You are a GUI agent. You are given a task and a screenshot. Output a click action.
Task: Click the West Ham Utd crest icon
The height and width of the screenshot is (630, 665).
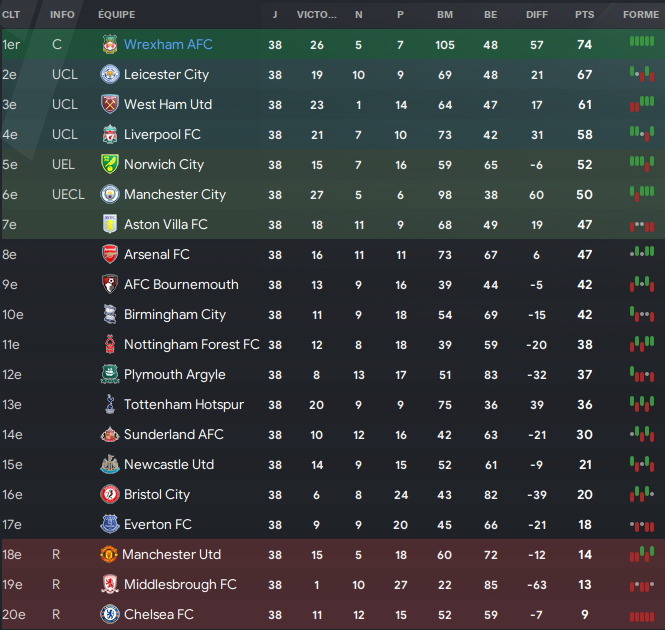click(110, 105)
